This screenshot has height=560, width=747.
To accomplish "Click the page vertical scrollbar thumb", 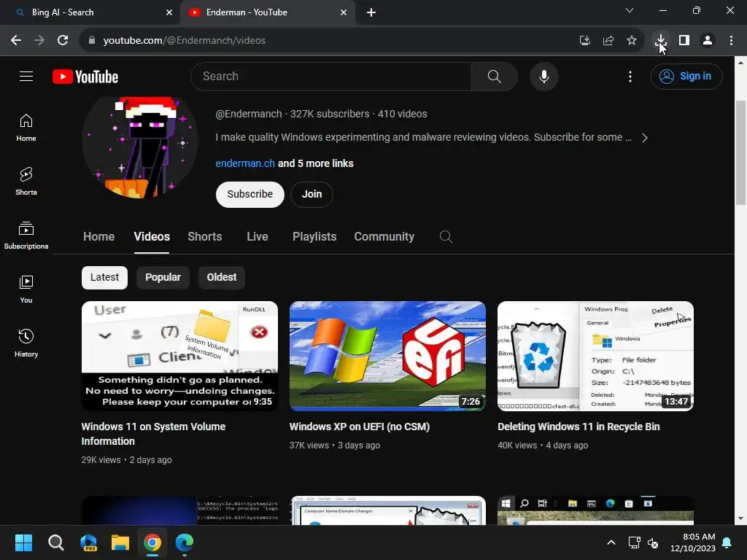I will click(x=740, y=152).
